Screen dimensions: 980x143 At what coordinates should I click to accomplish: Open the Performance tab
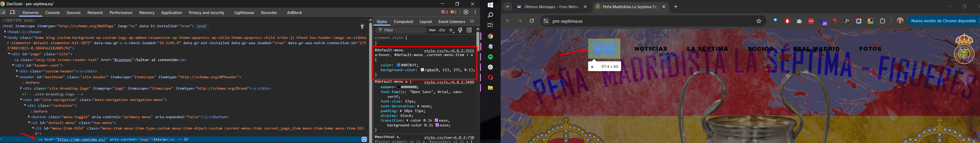(121, 12)
